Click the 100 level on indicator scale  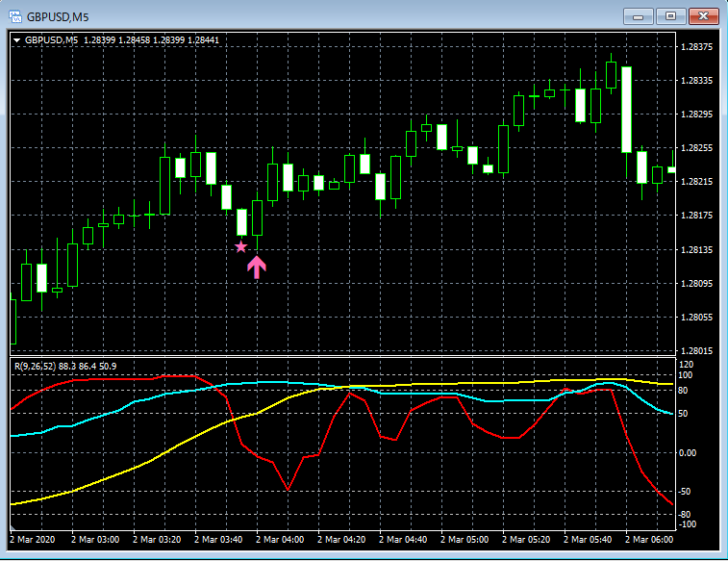tap(686, 376)
